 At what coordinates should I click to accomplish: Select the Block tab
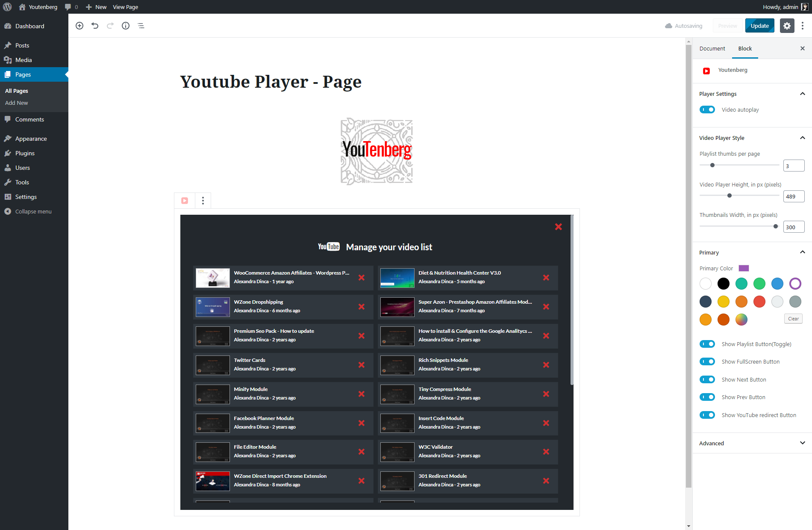coord(745,48)
